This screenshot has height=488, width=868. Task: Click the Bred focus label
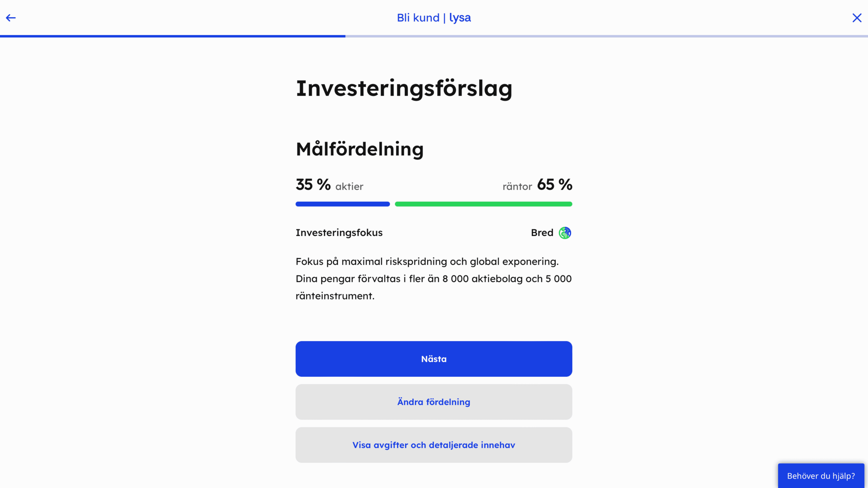click(542, 233)
